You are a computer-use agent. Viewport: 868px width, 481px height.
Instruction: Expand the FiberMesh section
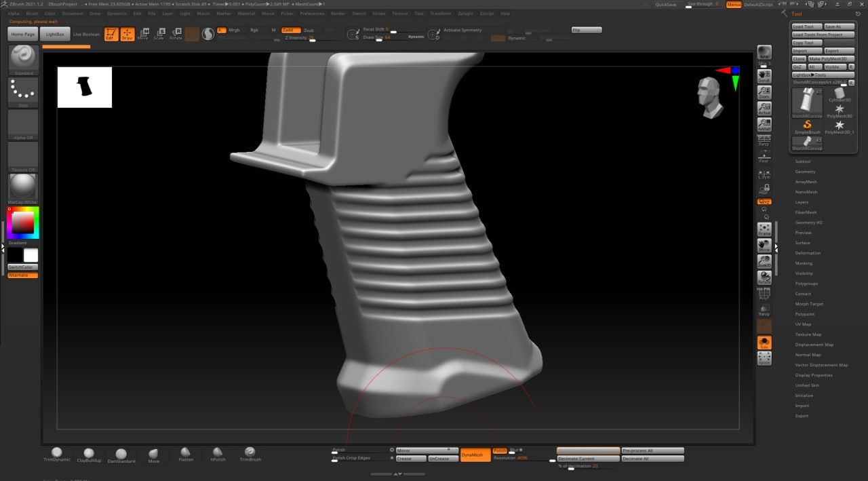click(x=806, y=212)
